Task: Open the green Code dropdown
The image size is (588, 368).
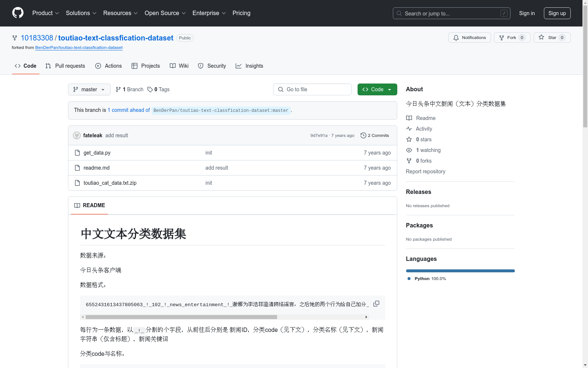Action: [377, 89]
